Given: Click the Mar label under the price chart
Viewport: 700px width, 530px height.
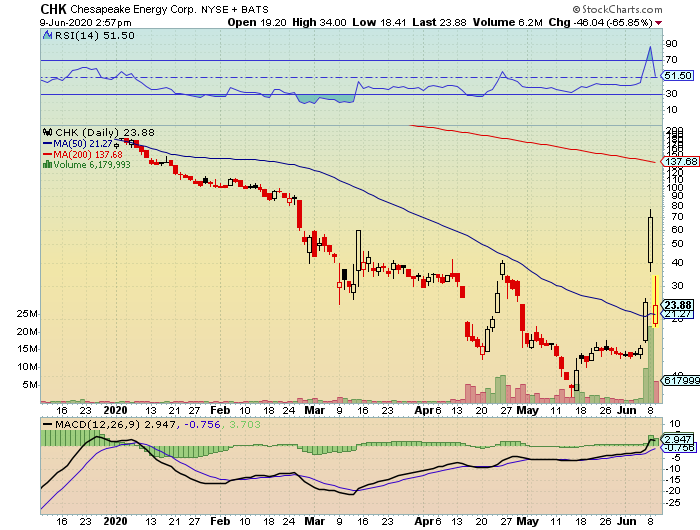Looking at the screenshot, I should click(x=314, y=410).
